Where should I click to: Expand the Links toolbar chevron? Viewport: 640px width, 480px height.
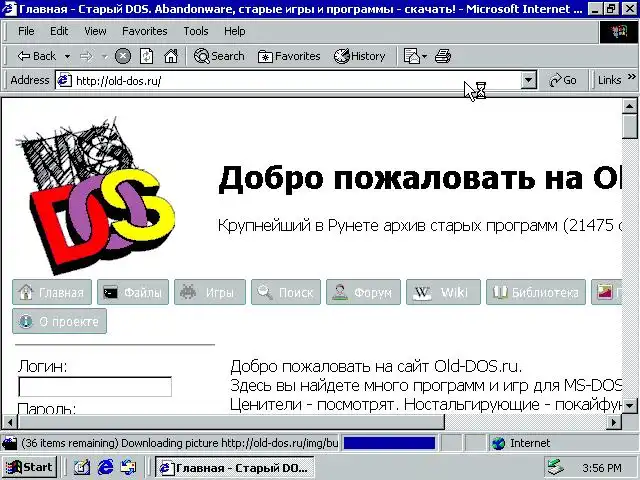(631, 76)
